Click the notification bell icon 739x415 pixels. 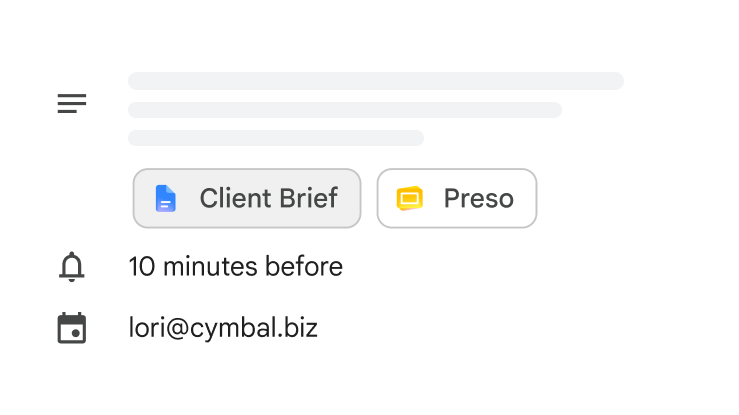click(x=72, y=267)
